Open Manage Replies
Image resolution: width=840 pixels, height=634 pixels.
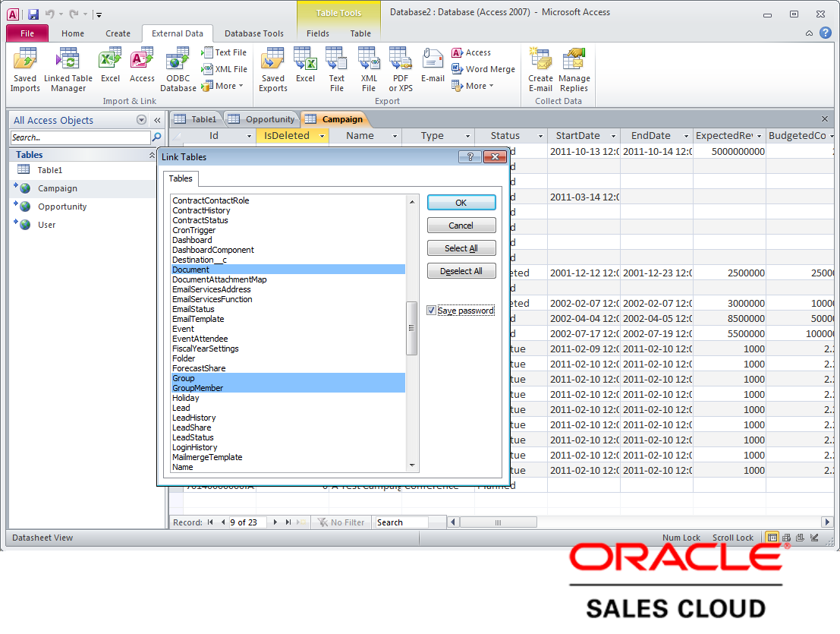(574, 70)
